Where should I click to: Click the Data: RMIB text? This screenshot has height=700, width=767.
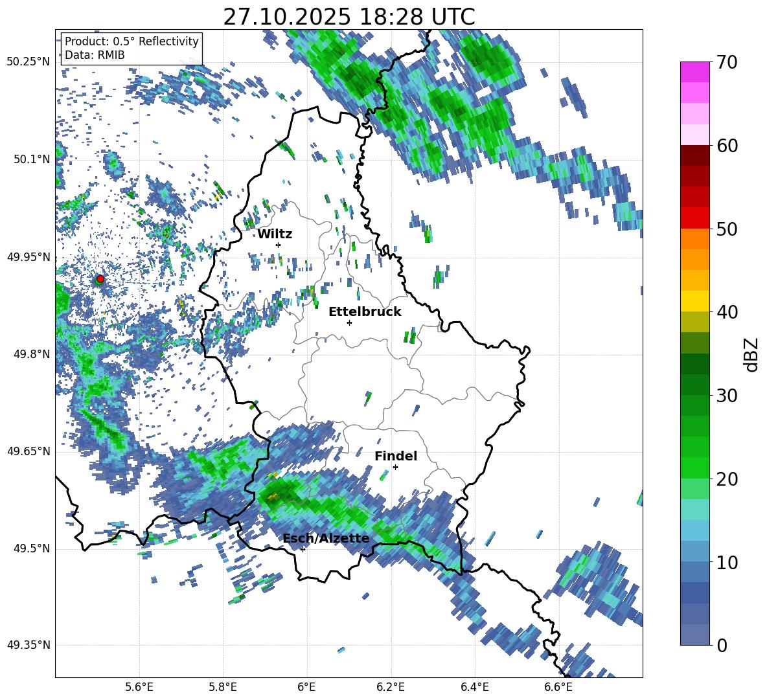95,55
